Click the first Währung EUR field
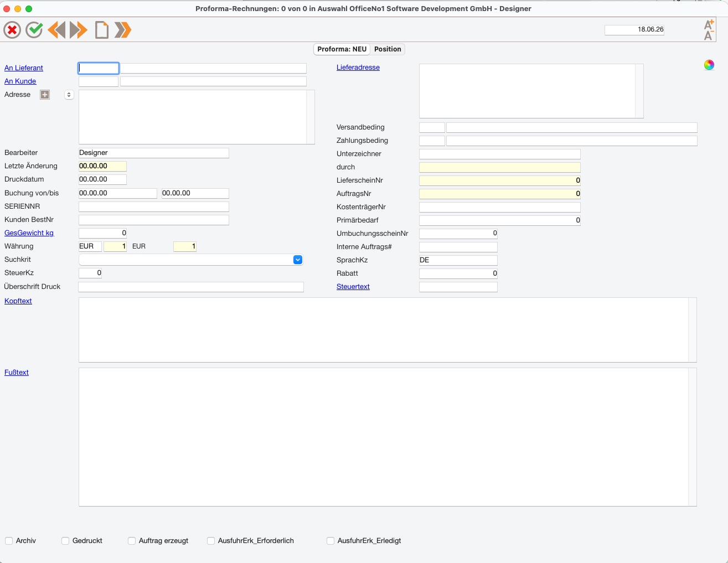The image size is (728, 563). pos(90,246)
